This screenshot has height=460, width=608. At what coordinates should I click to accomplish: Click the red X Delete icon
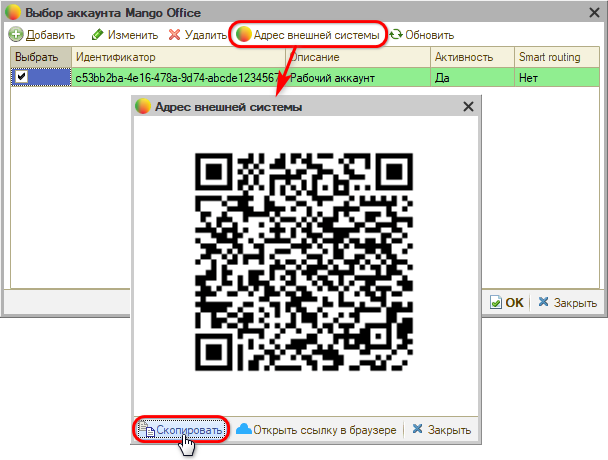click(175, 35)
